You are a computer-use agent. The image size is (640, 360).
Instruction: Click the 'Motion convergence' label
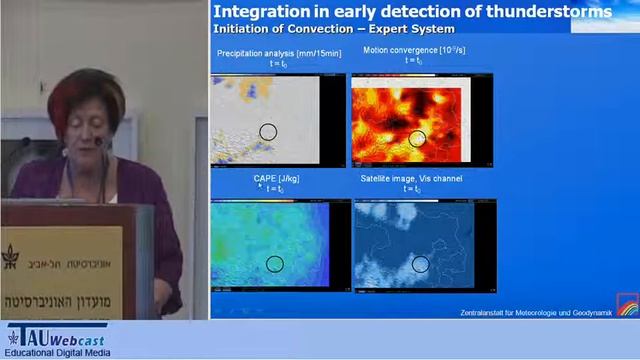click(x=414, y=50)
